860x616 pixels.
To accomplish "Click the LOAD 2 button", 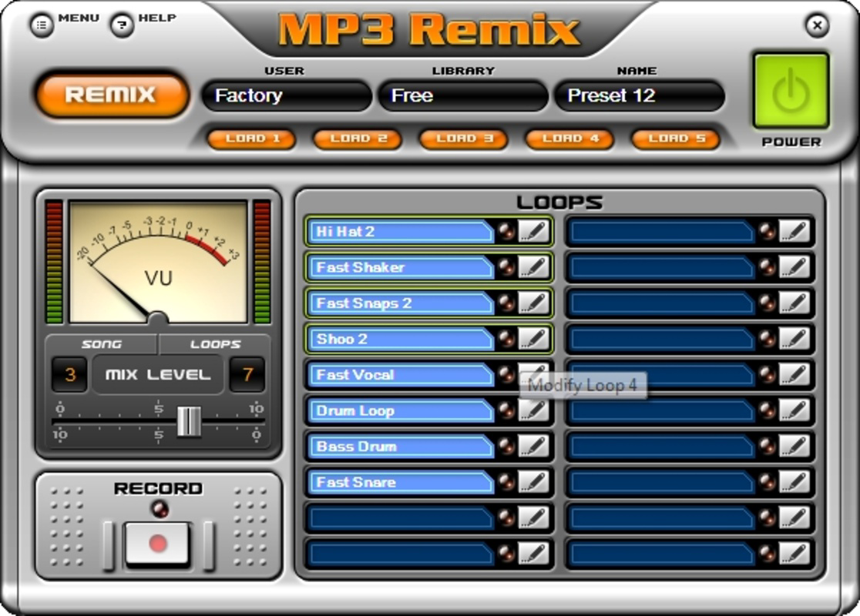I will (x=358, y=139).
